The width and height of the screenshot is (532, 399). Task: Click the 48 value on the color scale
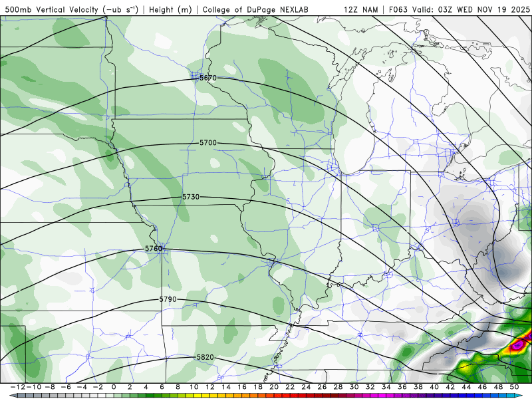498,387
